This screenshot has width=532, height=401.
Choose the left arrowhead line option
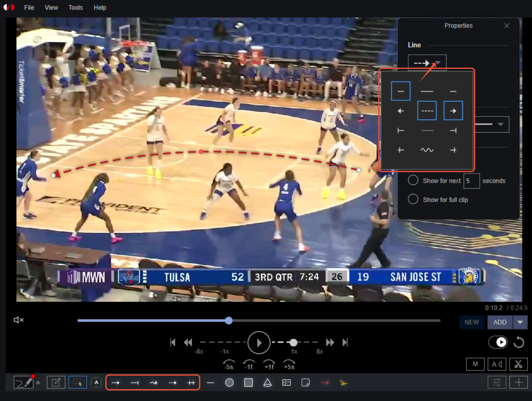pyautogui.click(x=401, y=111)
